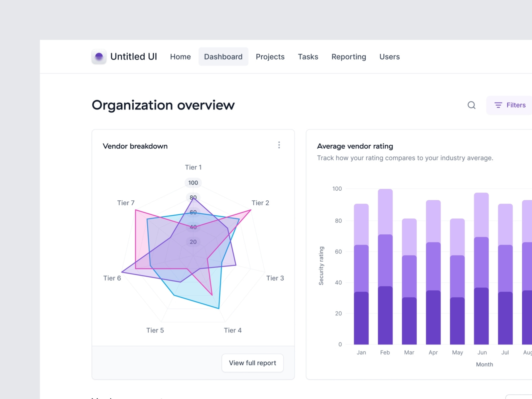
Task: Open the Projects page
Action: pyautogui.click(x=270, y=57)
